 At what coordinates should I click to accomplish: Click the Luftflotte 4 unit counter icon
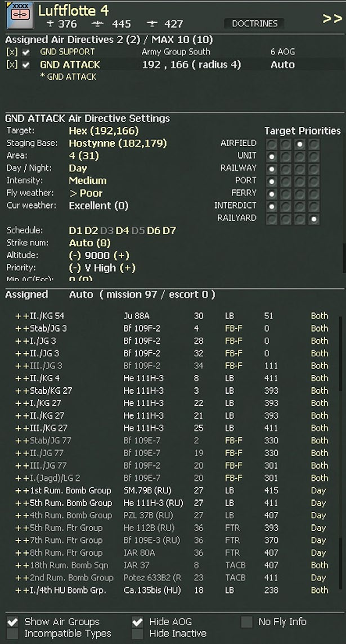(17, 17)
